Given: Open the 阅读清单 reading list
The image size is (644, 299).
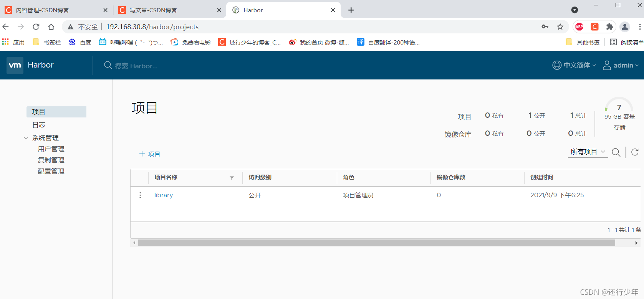Looking at the screenshot, I should pos(627,42).
